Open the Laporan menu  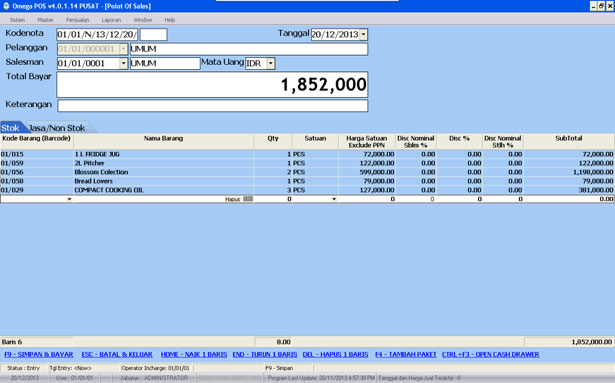(111, 20)
